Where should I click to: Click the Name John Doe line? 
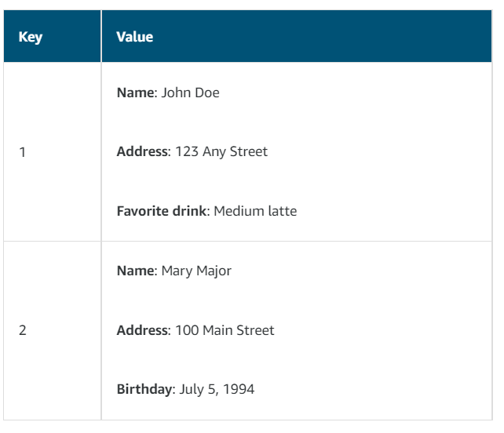(168, 93)
